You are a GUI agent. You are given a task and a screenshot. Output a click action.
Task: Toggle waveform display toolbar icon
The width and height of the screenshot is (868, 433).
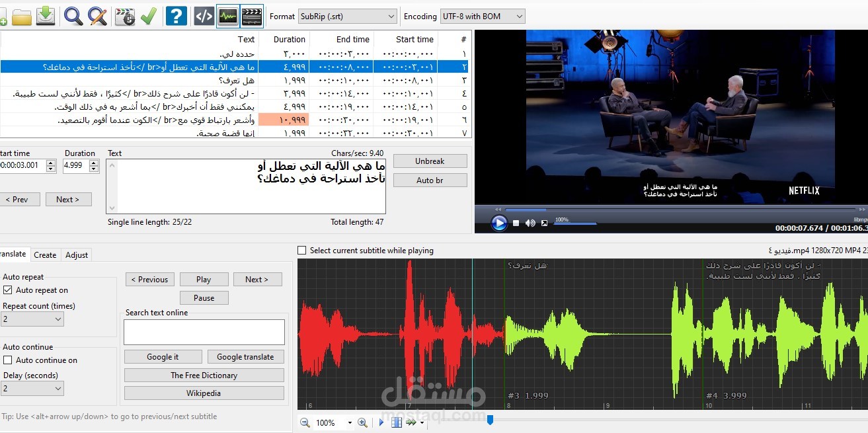click(227, 16)
